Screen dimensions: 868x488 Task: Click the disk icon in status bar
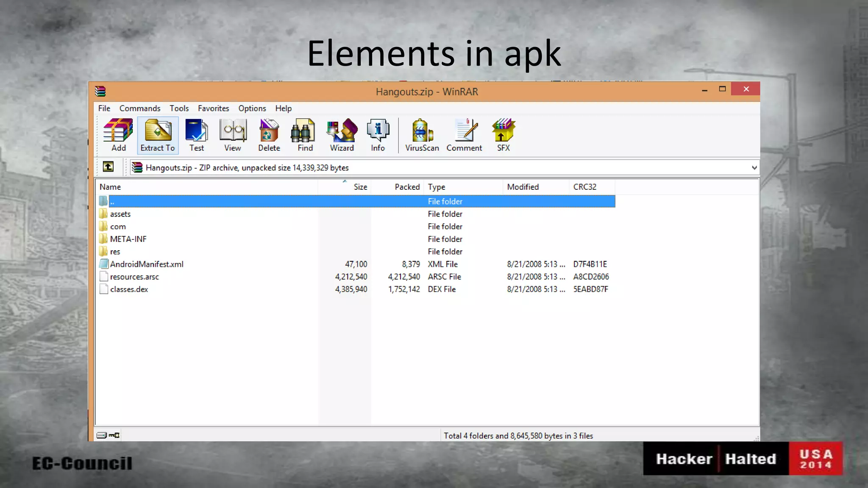point(101,435)
